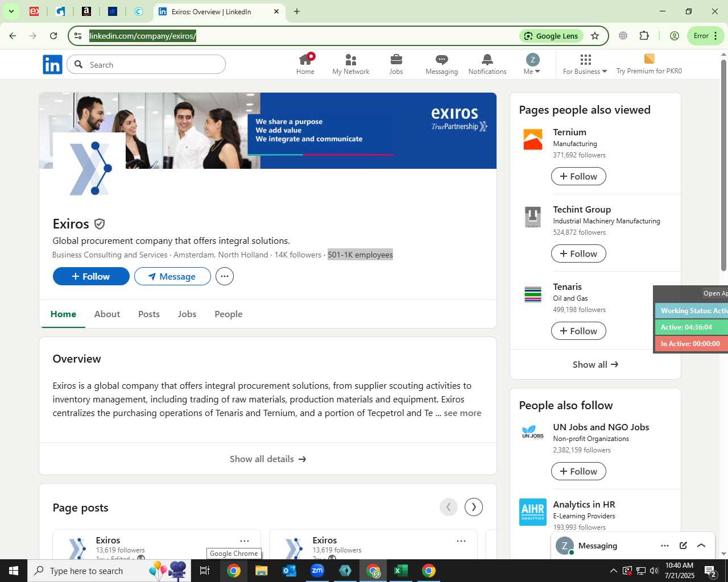Screen dimensions: 728x582
Task: Open Outlook from the taskbar
Action: (x=289, y=571)
